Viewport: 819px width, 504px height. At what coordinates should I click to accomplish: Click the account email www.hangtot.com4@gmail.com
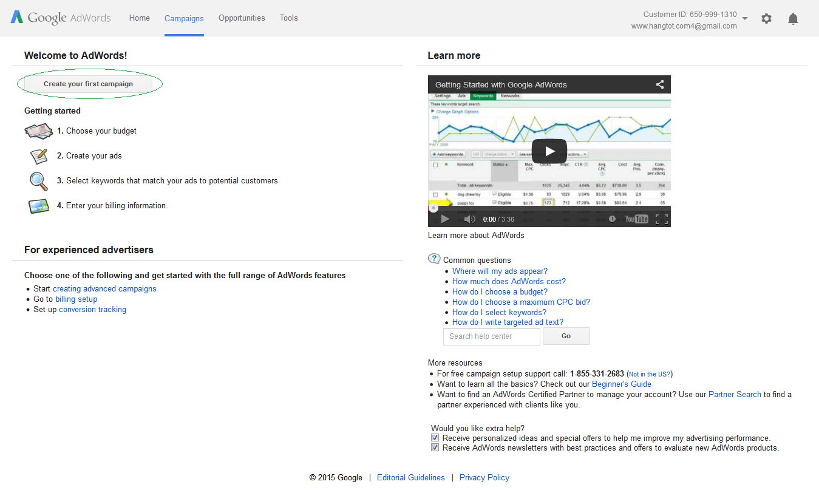684,26
